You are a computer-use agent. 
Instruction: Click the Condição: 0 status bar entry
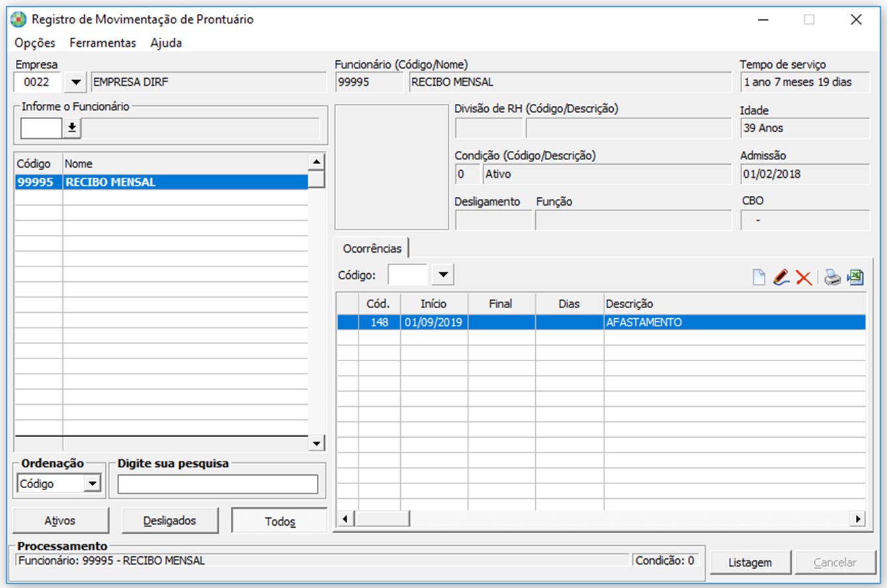click(665, 561)
